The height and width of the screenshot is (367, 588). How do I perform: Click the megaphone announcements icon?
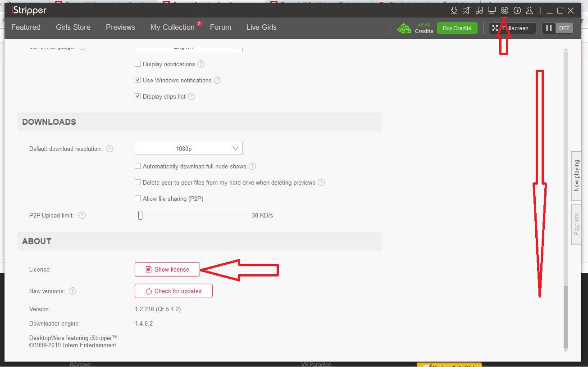point(466,10)
